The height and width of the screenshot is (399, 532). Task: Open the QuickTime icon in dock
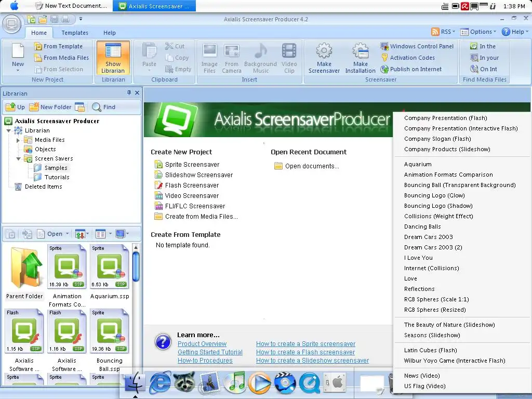(x=309, y=383)
